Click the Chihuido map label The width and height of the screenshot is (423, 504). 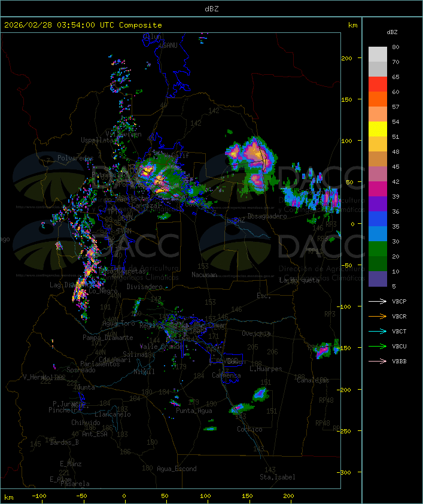click(x=86, y=423)
